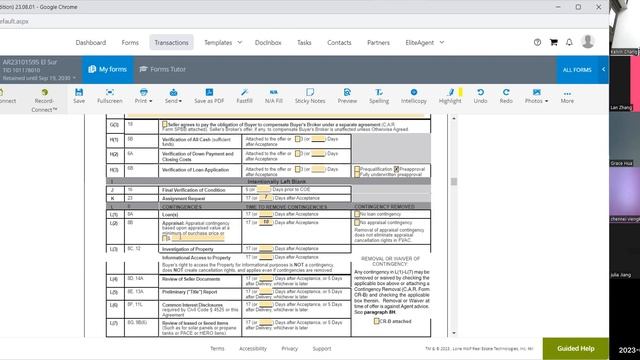Open the Accessibility footer link
Screen dimensions: 640x360
click(x=253, y=349)
